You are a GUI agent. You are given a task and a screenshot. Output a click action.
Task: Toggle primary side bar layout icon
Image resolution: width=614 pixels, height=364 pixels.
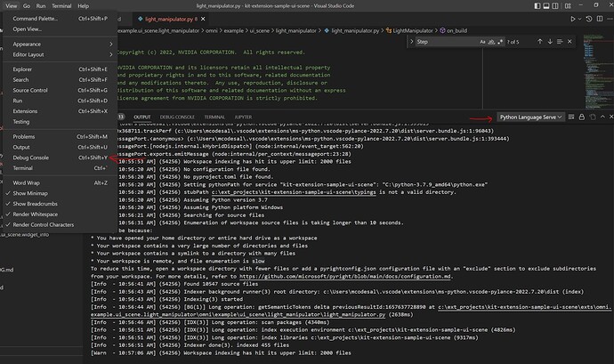537,6
